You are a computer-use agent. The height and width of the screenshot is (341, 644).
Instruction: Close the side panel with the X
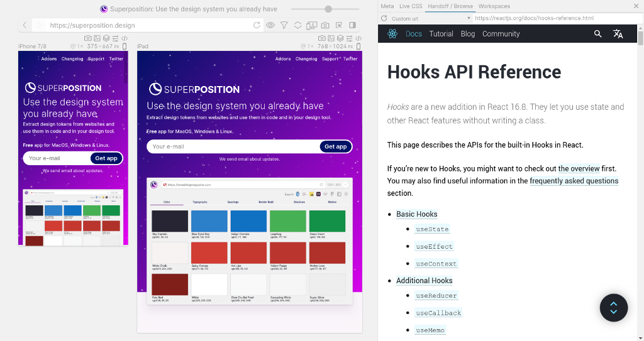tap(636, 6)
